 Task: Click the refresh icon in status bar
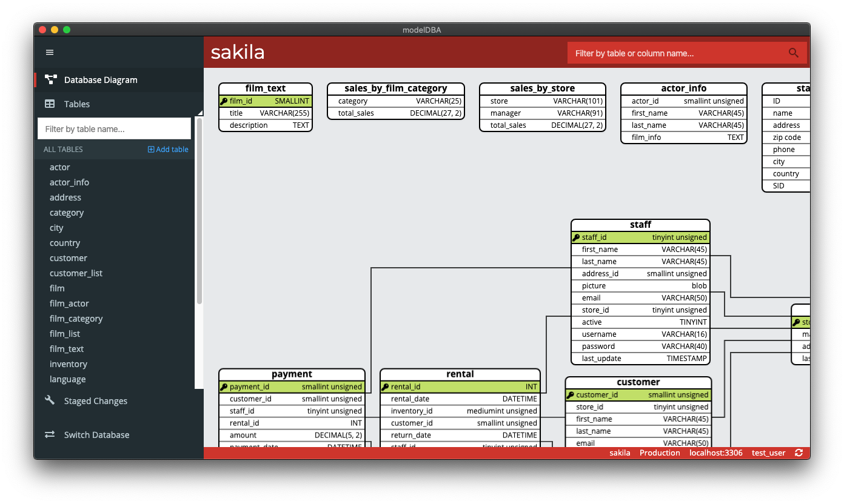pyautogui.click(x=799, y=453)
